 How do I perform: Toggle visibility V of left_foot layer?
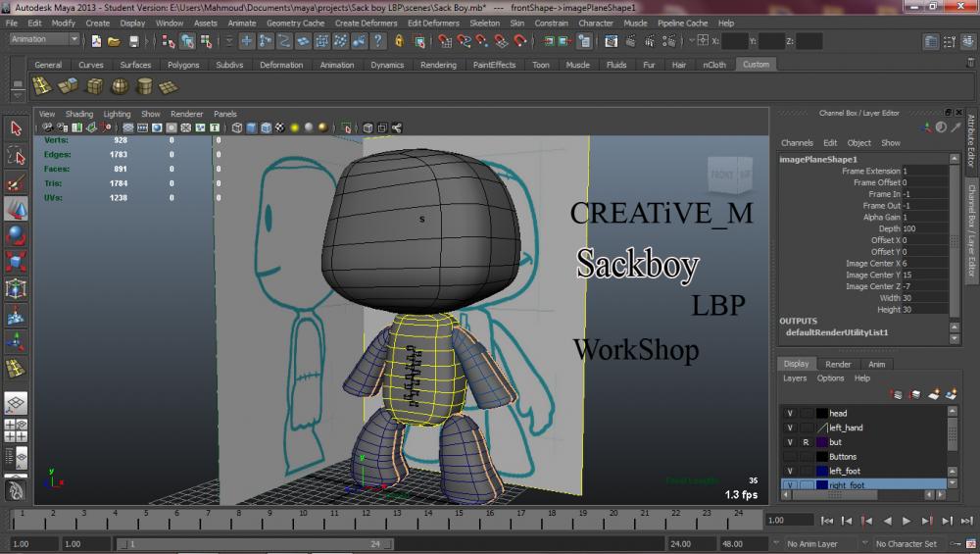point(789,471)
